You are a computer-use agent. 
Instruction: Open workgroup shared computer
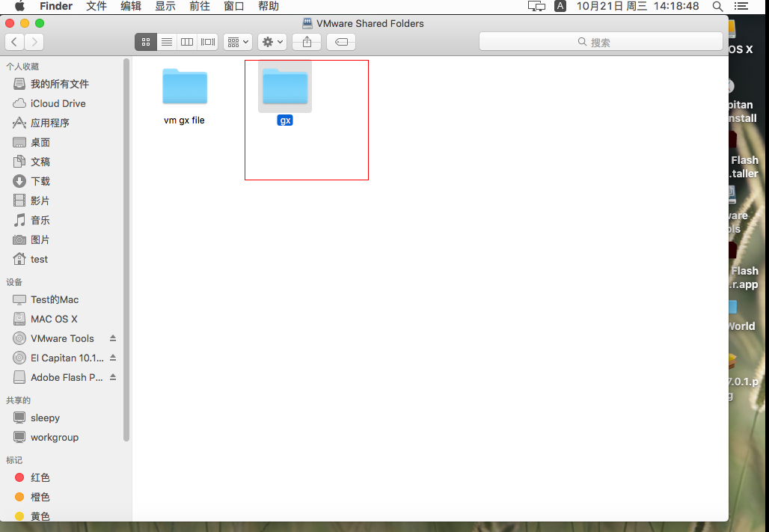coord(45,437)
